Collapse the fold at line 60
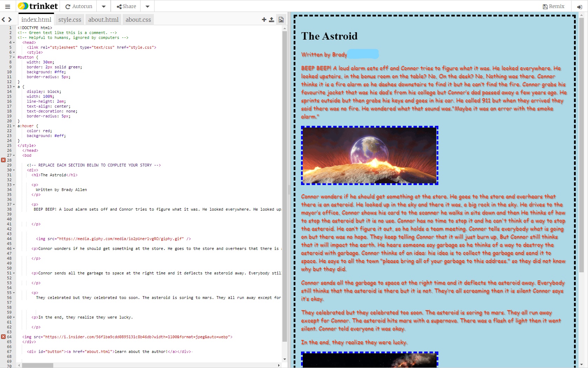This screenshot has width=588, height=368. (14, 318)
